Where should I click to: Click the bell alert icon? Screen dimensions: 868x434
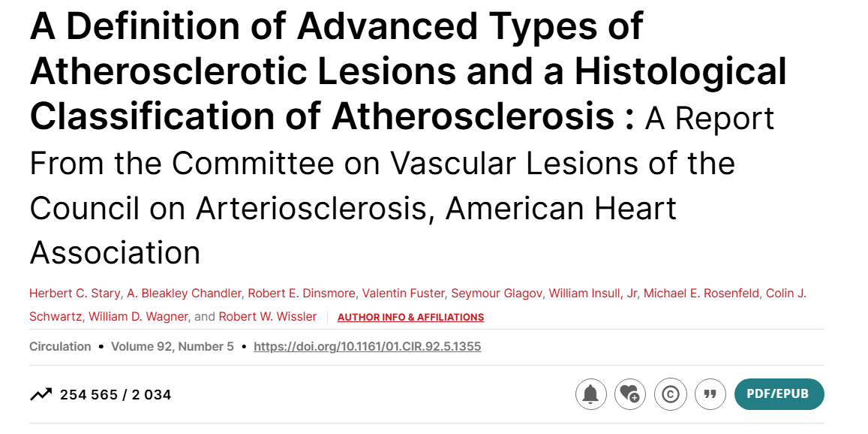click(591, 394)
